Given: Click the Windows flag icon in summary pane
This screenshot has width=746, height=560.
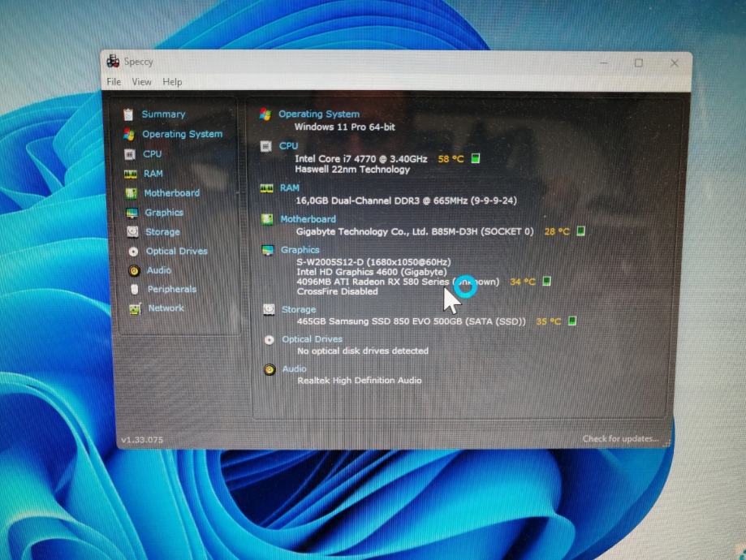Looking at the screenshot, I should tap(265, 114).
